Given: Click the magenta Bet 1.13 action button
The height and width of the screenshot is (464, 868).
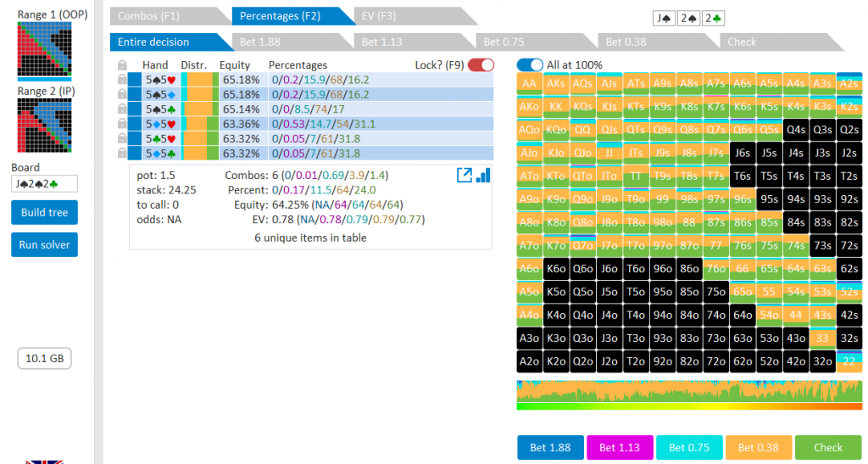Looking at the screenshot, I should pos(619,447).
